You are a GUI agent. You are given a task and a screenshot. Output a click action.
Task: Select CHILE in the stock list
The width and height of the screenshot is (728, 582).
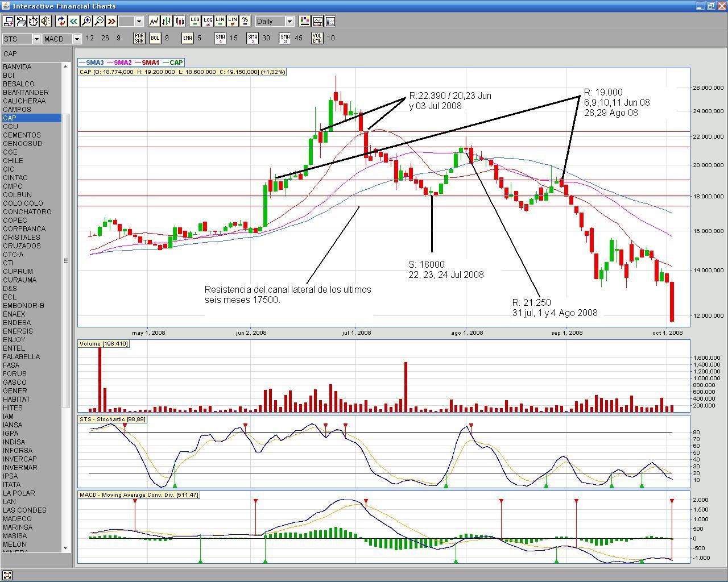pos(31,161)
